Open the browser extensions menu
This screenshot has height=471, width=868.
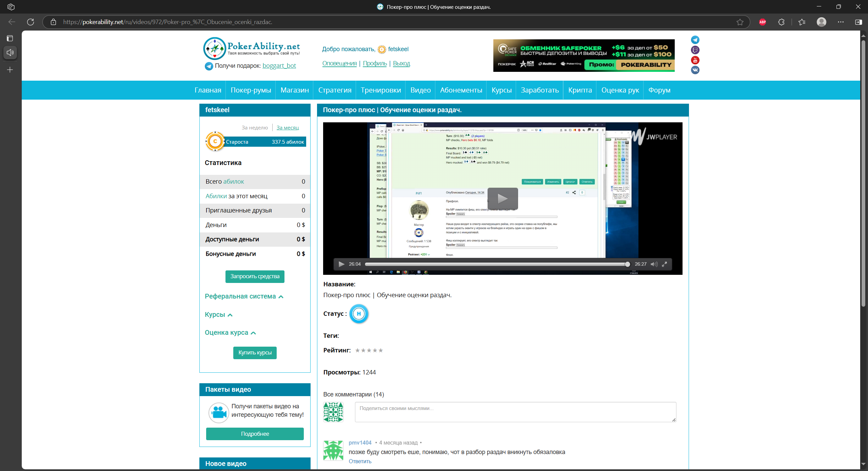coord(781,22)
